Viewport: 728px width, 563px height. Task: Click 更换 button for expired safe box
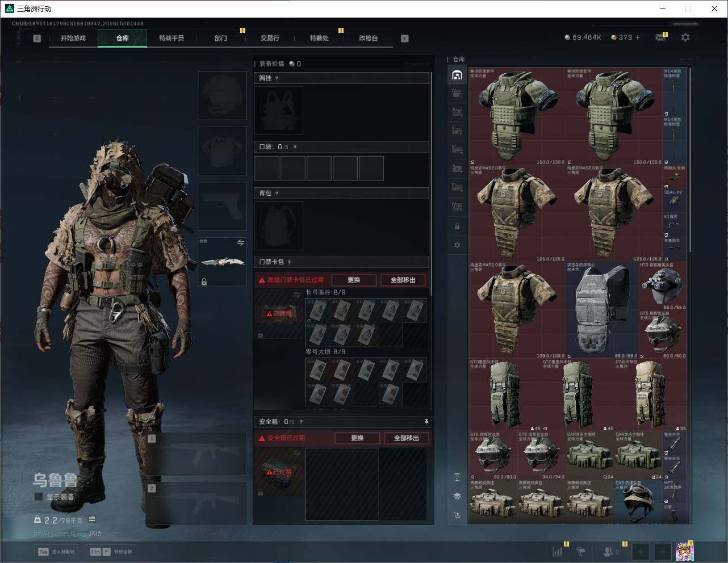[357, 438]
